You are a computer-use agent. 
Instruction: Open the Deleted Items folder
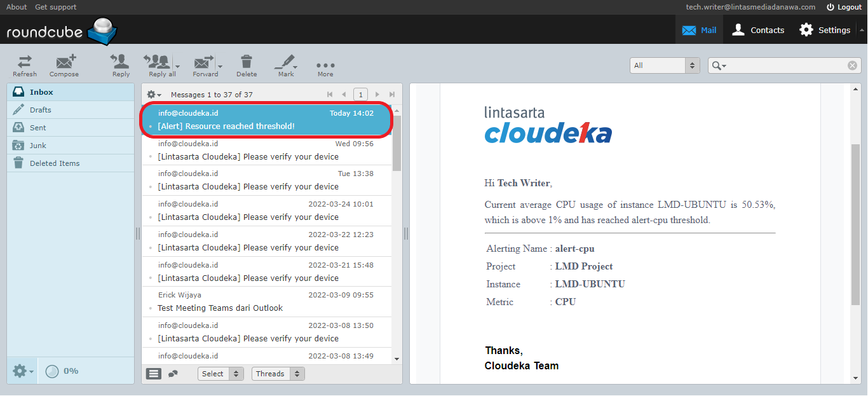(x=55, y=163)
